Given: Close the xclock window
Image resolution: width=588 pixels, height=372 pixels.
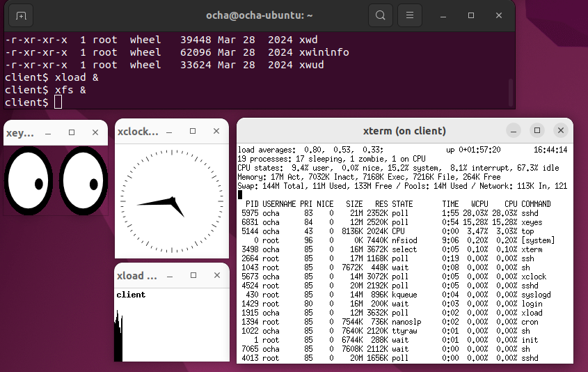Looking at the screenshot, I should 216,131.
